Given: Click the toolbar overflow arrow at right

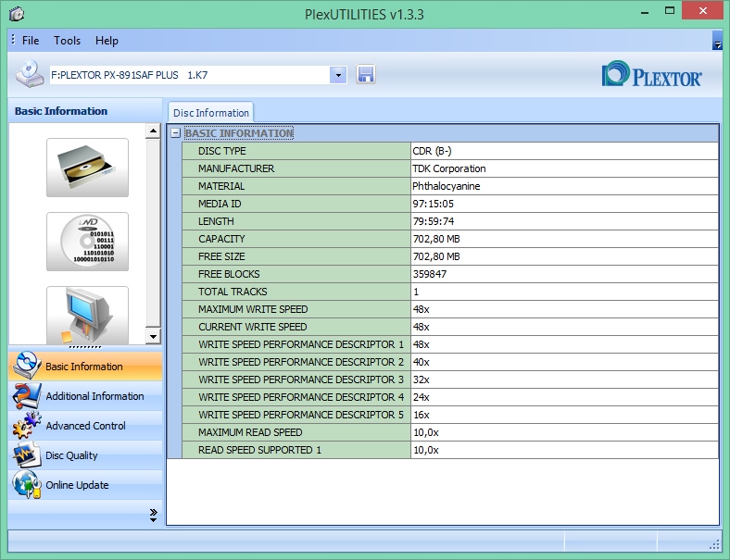Looking at the screenshot, I should (717, 42).
